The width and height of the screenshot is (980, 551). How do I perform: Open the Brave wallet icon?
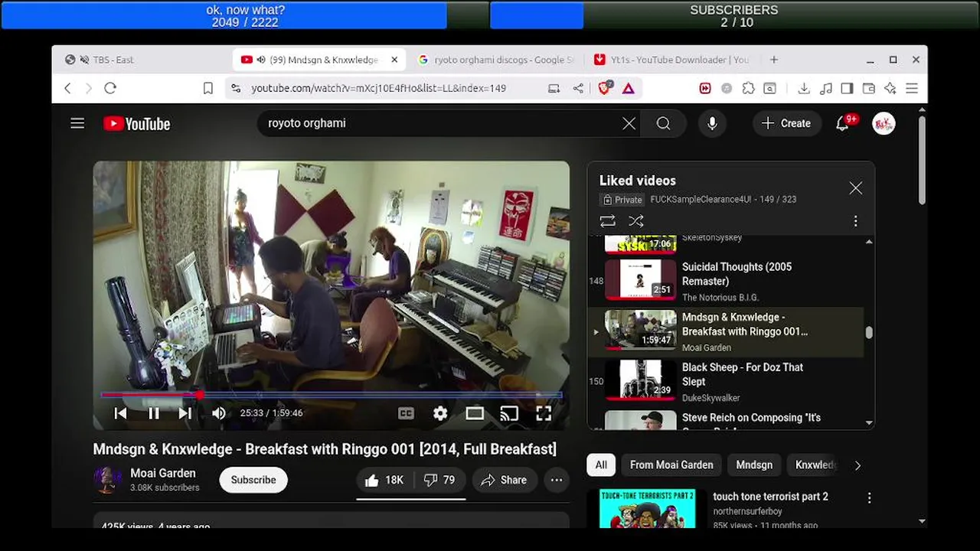(868, 89)
